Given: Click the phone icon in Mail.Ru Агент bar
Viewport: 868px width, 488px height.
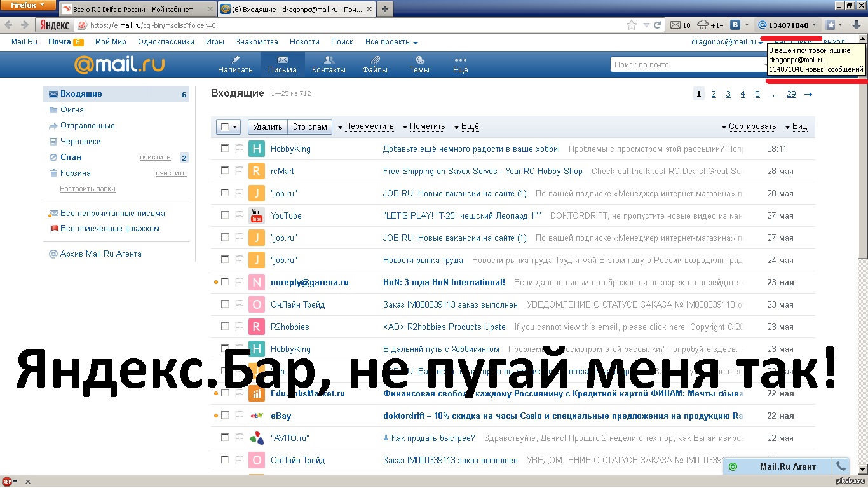Looking at the screenshot, I should point(841,466).
